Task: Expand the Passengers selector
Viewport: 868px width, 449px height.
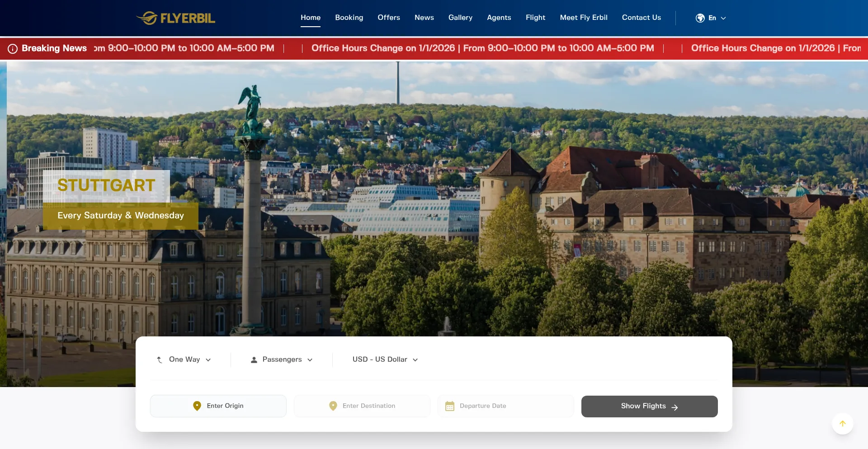Action: (282, 359)
